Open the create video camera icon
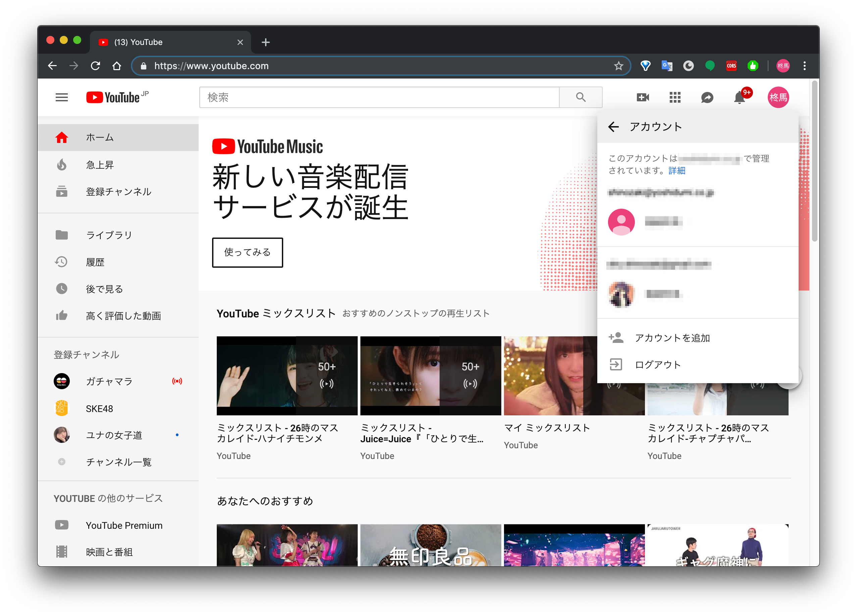This screenshot has height=616, width=857. coord(642,98)
